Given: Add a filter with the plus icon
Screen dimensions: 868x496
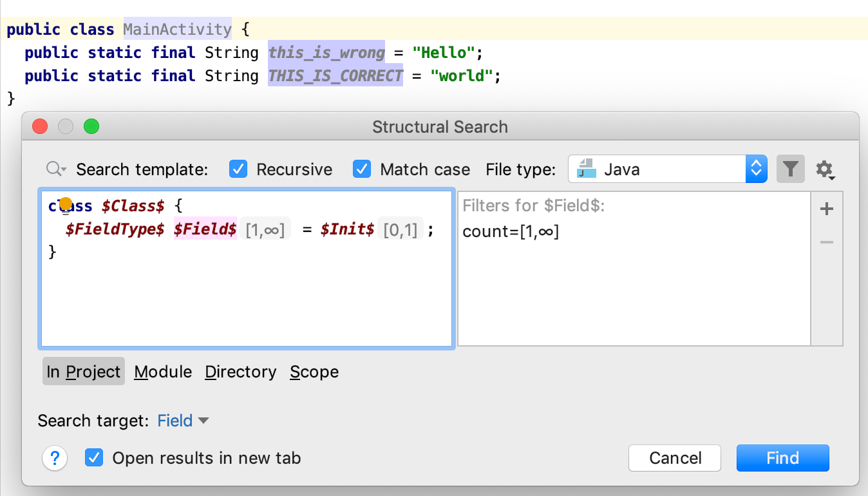Looking at the screenshot, I should (827, 209).
